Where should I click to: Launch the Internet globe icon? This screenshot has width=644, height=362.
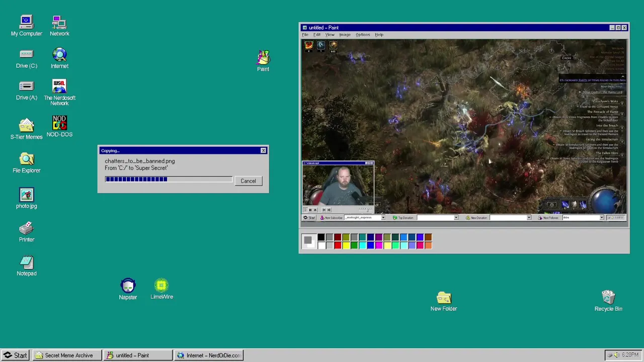coord(59,59)
